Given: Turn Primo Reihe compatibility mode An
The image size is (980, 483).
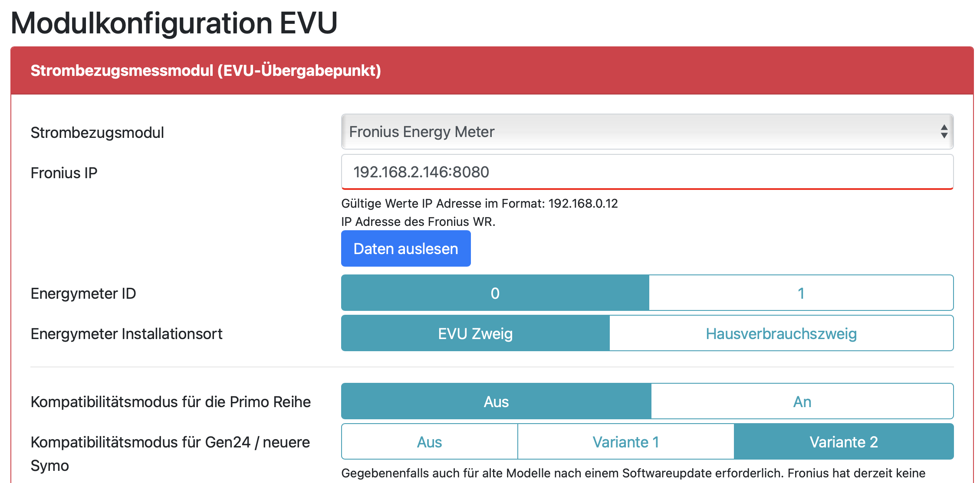Looking at the screenshot, I should (802, 401).
